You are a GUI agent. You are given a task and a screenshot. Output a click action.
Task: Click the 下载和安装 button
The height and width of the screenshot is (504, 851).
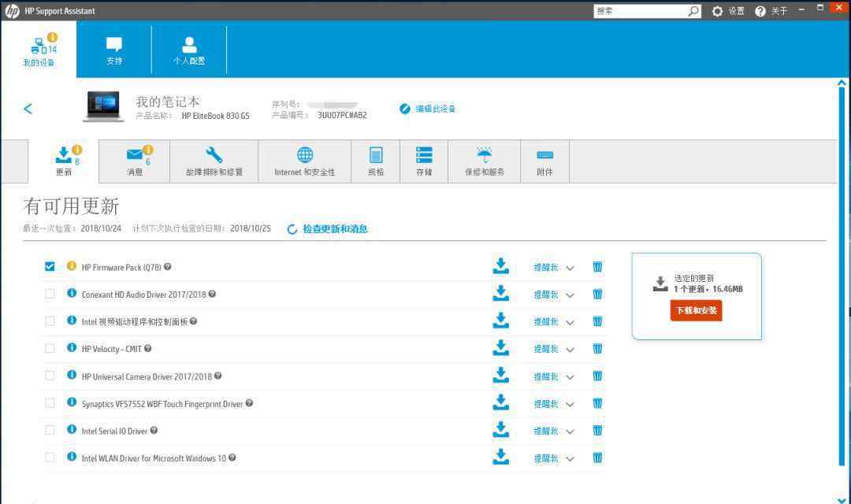tap(696, 310)
